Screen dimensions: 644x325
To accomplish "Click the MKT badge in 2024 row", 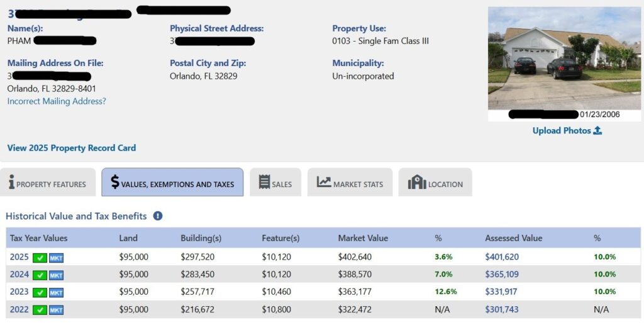I will click(x=57, y=275).
